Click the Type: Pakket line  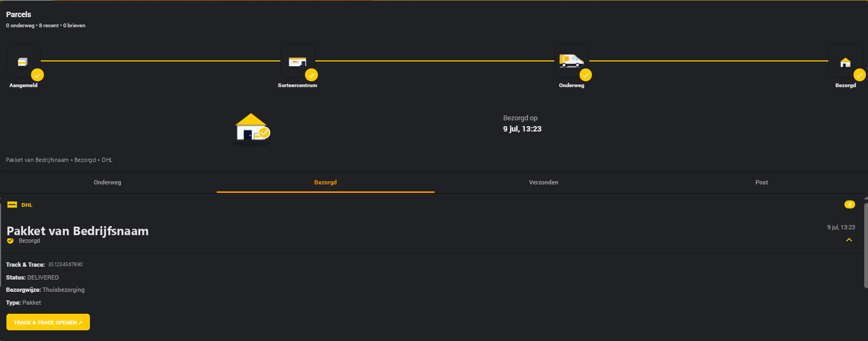(x=24, y=303)
